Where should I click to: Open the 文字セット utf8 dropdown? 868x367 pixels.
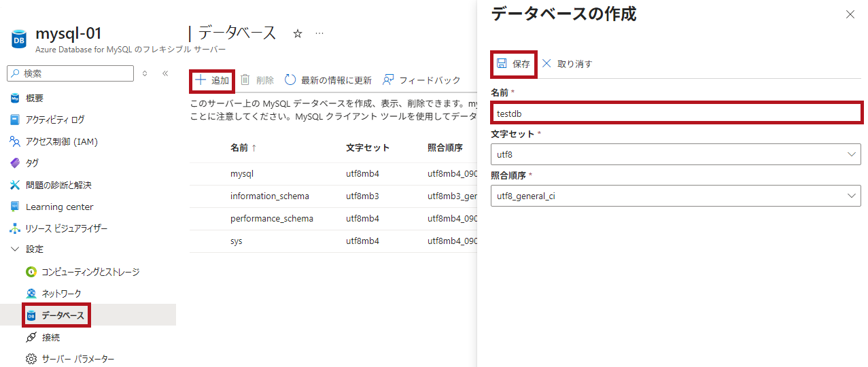click(x=675, y=154)
